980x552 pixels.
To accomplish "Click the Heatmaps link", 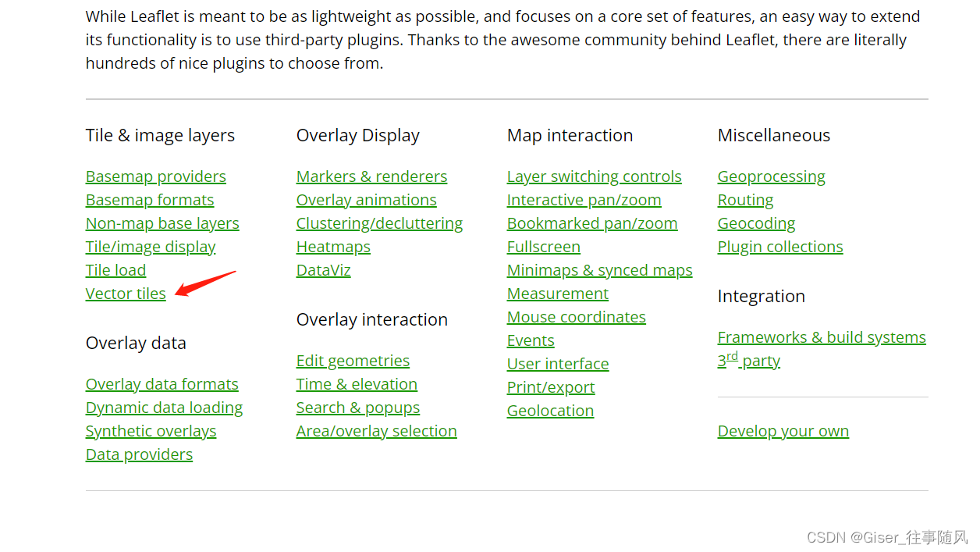I will 333,247.
